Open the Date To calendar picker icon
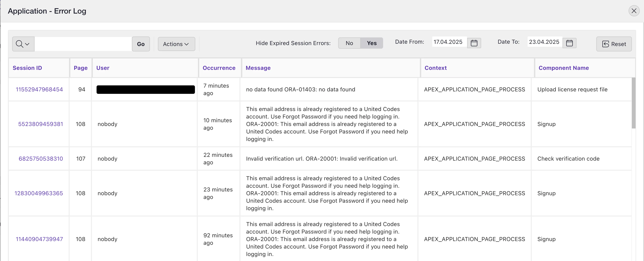The width and height of the screenshot is (644, 261). [x=569, y=43]
